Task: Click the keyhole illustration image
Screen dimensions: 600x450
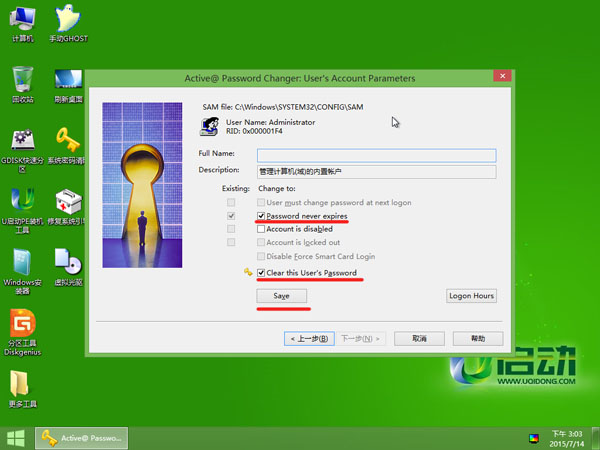Action: [x=142, y=185]
